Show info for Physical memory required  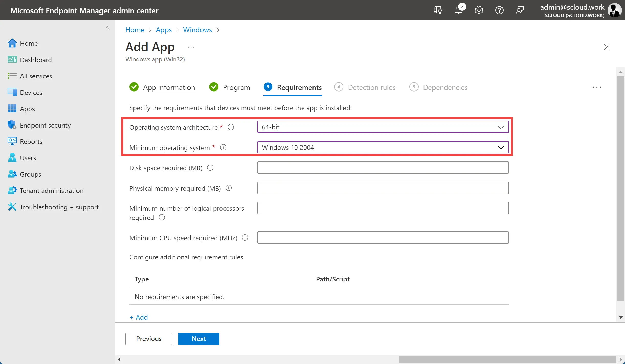229,188
